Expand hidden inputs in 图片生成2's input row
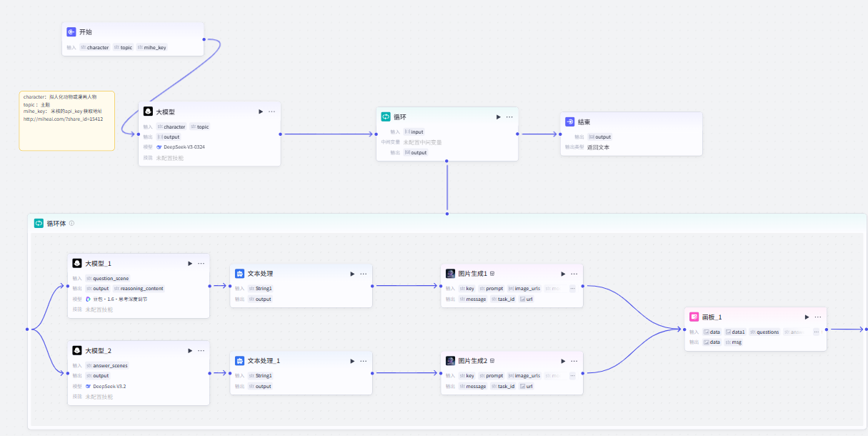This screenshot has height=436, width=868. point(572,376)
